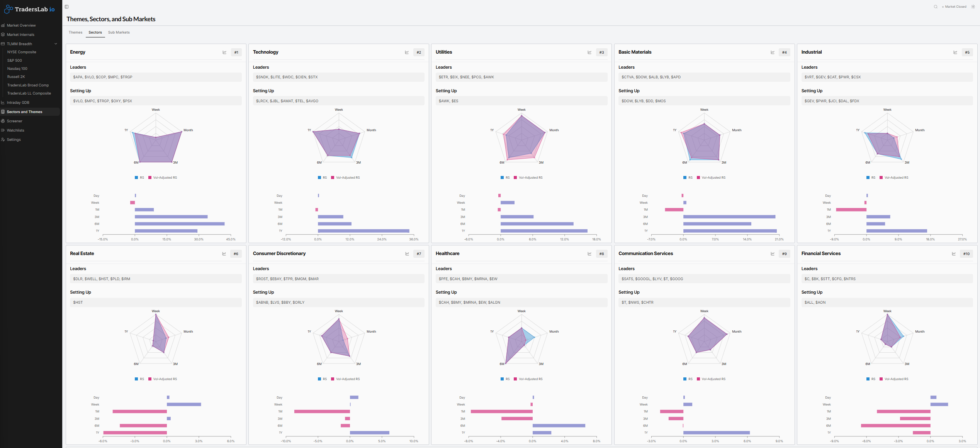Screen dimensions: 980x448
Task: Collapse the TLMM Breadth menu chevron
Action: (56, 44)
